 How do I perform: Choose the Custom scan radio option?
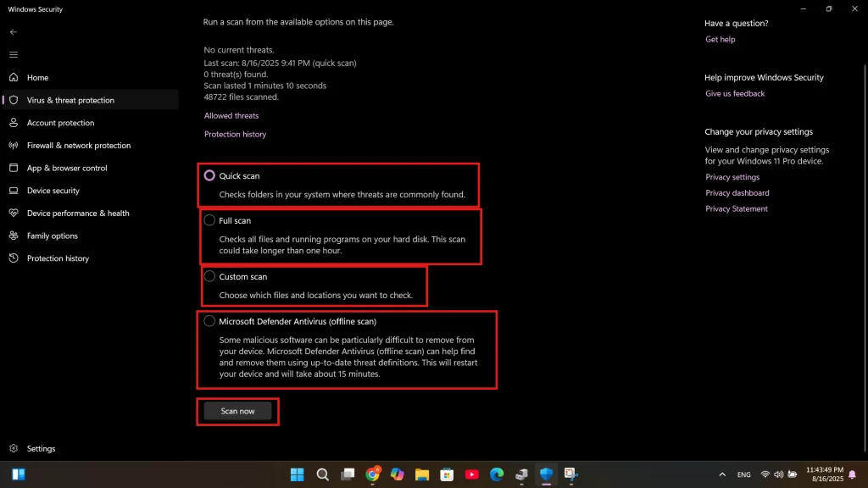(209, 276)
